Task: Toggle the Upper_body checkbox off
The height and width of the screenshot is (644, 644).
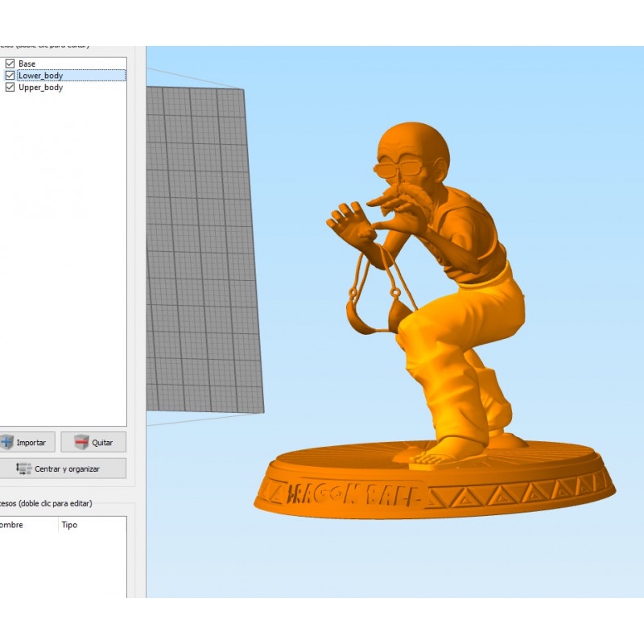Action: (10, 87)
